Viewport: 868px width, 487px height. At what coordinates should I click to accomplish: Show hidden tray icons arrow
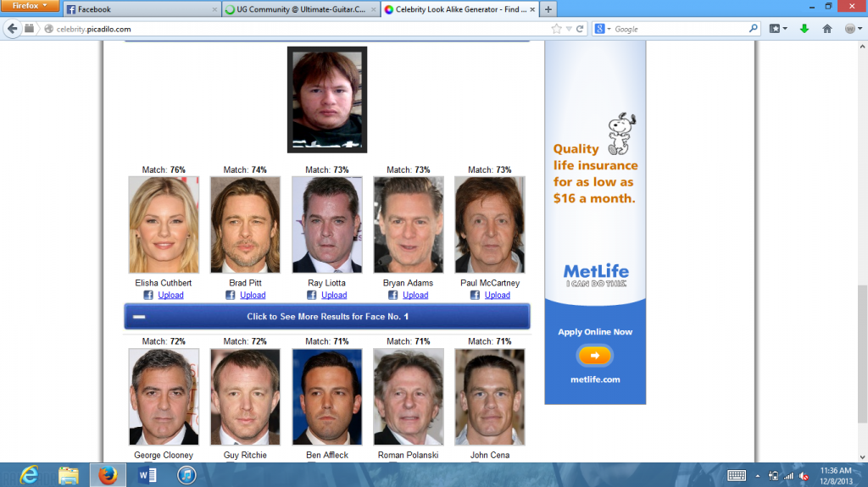point(757,476)
